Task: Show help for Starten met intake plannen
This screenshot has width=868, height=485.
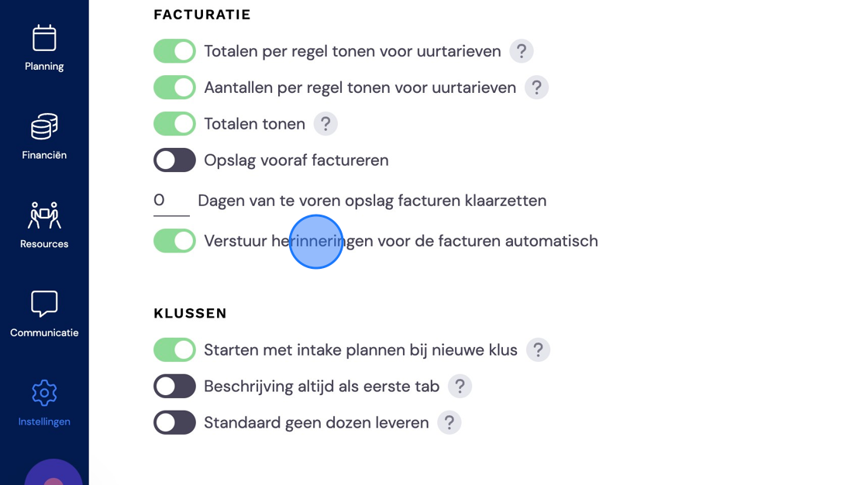Action: (538, 350)
